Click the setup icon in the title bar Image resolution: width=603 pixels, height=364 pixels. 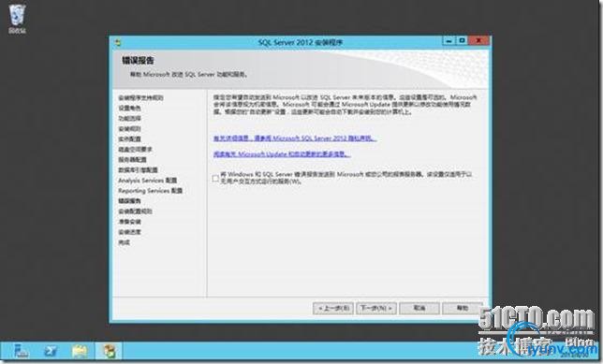118,43
